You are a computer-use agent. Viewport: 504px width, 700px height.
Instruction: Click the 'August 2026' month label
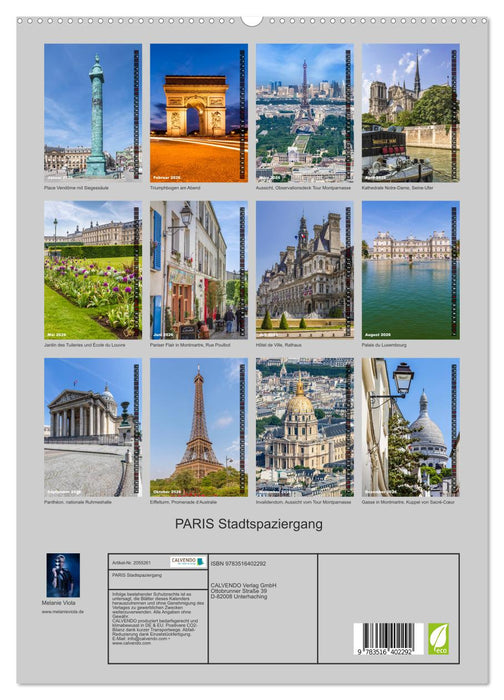[x=378, y=335]
